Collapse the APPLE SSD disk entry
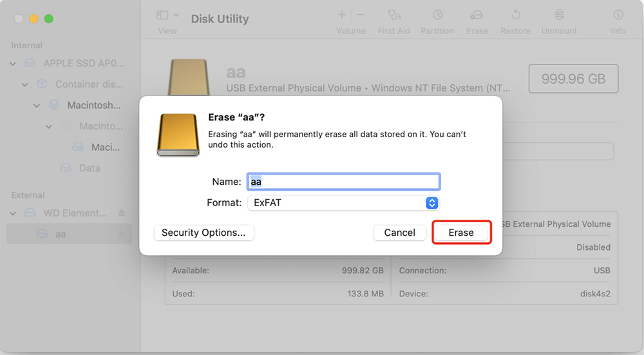This screenshot has height=355, width=644. 13,64
